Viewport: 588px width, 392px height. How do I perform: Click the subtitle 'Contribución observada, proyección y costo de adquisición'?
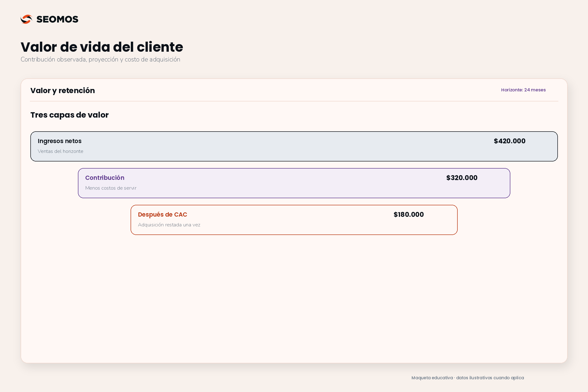[x=100, y=60]
